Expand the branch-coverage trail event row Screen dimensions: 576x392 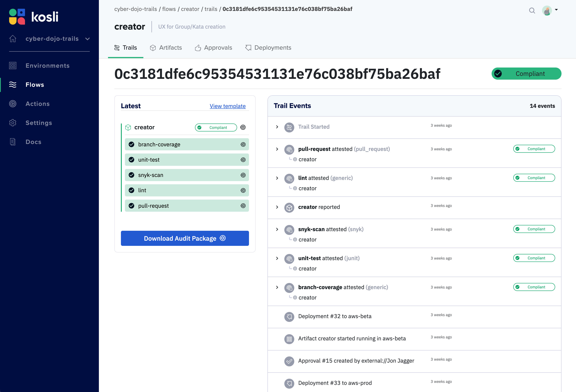277,287
